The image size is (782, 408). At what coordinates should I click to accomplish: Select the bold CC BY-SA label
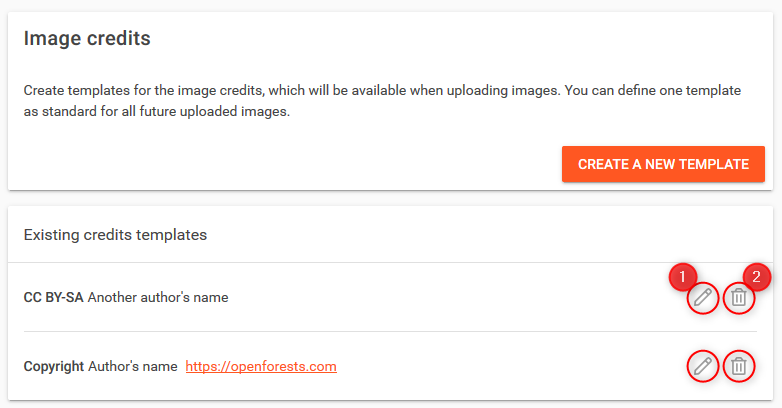click(53, 298)
